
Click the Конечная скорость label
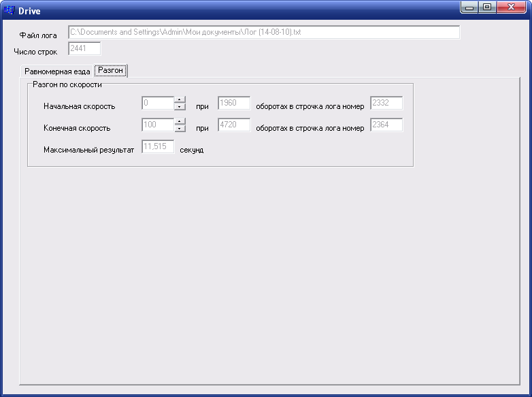click(x=77, y=128)
